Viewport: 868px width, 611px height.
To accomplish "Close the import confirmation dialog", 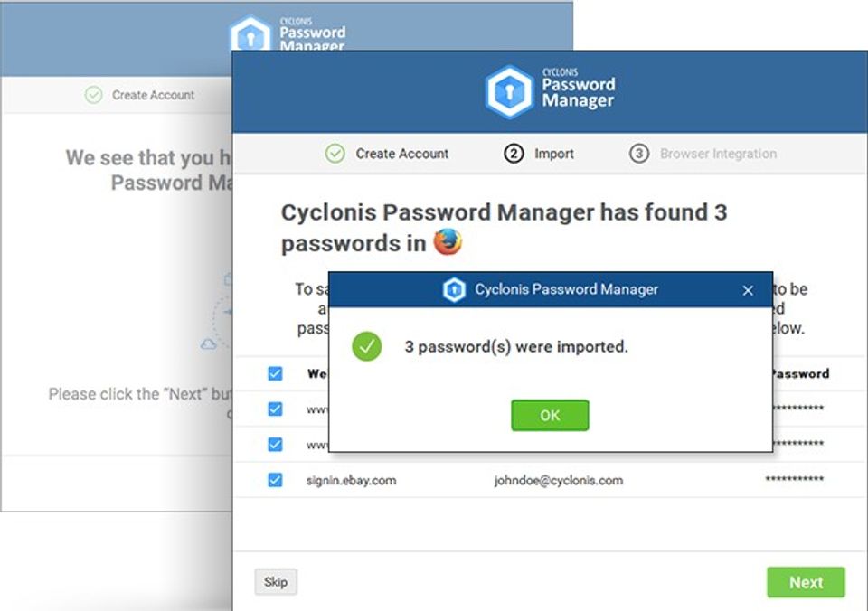I will tap(748, 290).
